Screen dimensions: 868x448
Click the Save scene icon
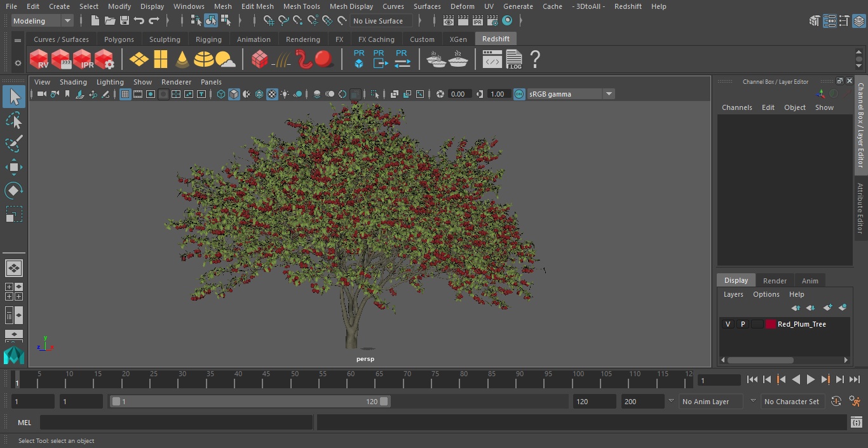[x=125, y=21]
